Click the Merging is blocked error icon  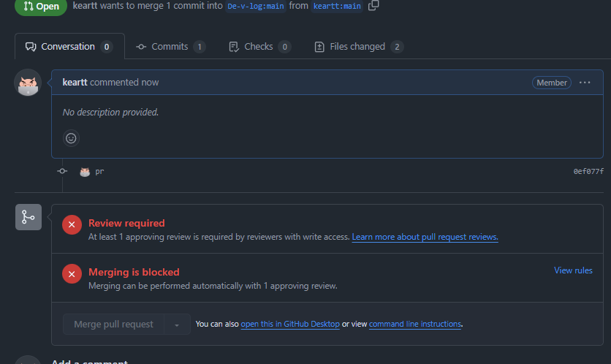click(72, 274)
